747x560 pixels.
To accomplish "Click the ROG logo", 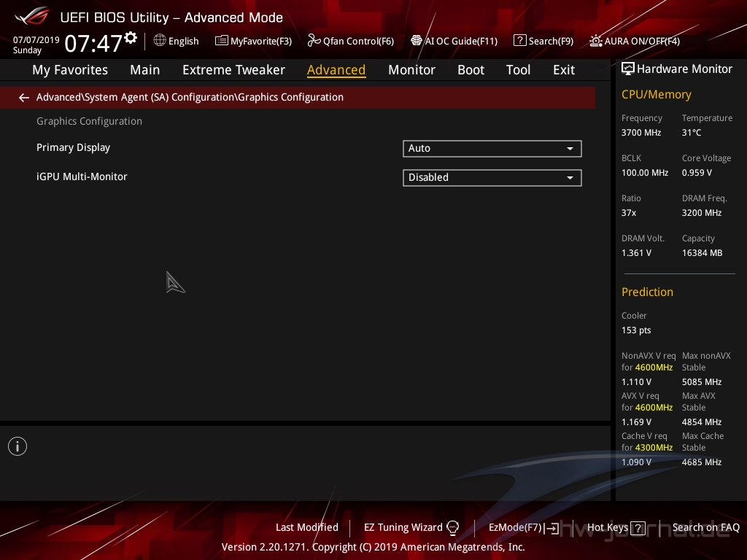I will [x=32, y=16].
